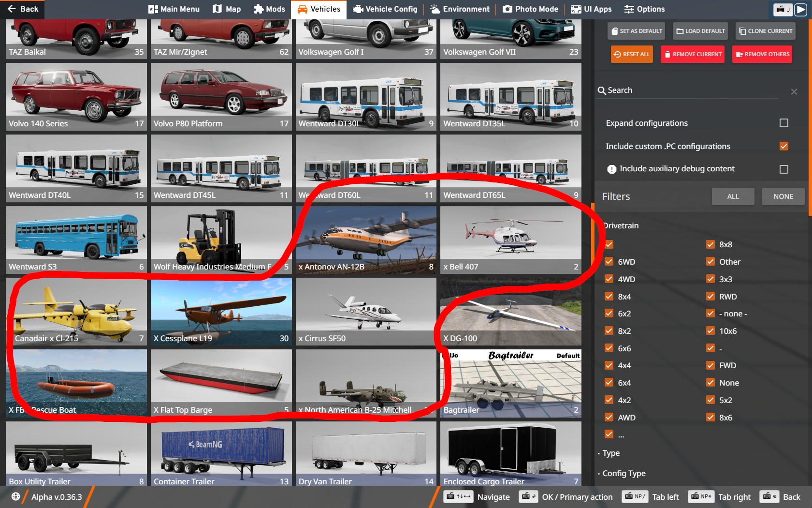Screen dimensions: 812x508
Task: Select the X Flat Top Barge
Action: [x=221, y=383]
